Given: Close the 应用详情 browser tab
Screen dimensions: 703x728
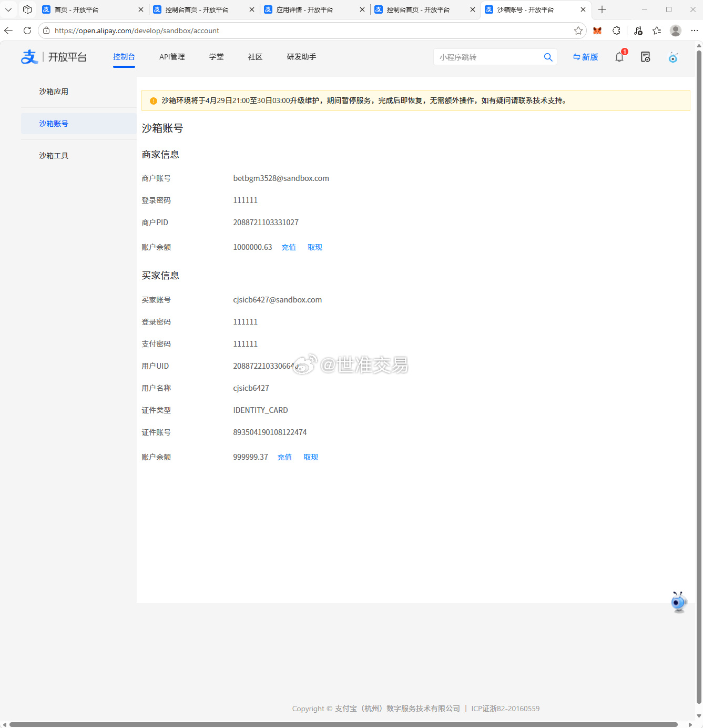Looking at the screenshot, I should [x=362, y=9].
